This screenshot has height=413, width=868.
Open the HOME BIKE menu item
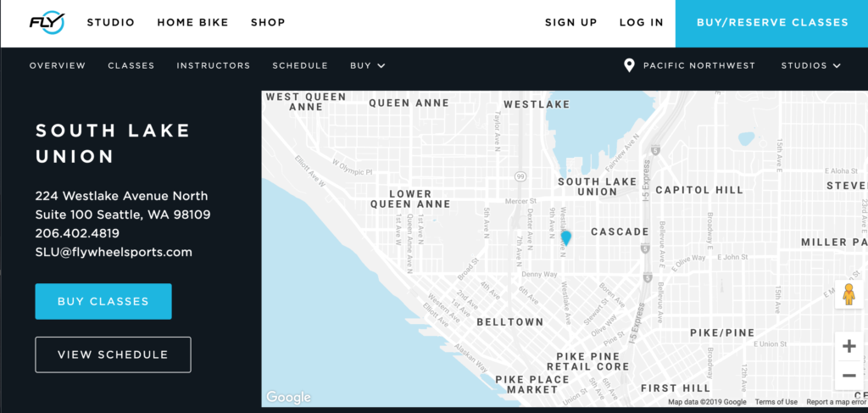(192, 23)
